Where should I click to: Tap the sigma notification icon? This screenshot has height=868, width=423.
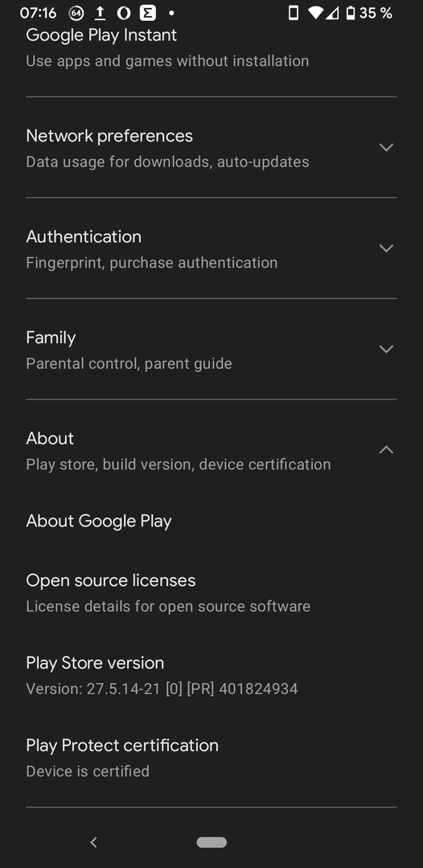pos(147,13)
